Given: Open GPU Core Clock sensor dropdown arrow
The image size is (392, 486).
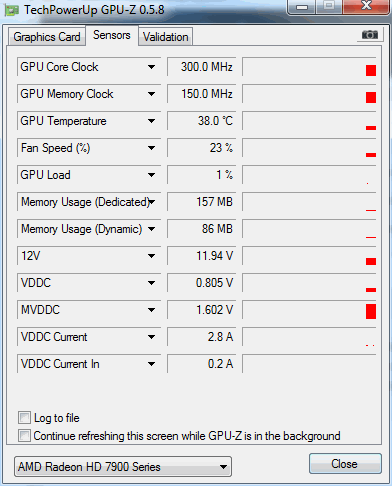Looking at the screenshot, I should (151, 67).
